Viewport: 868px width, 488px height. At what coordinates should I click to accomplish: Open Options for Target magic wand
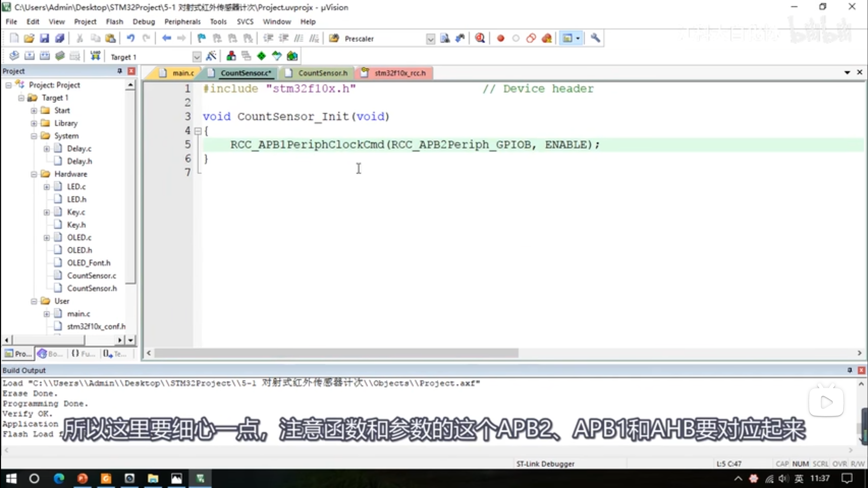click(x=211, y=56)
